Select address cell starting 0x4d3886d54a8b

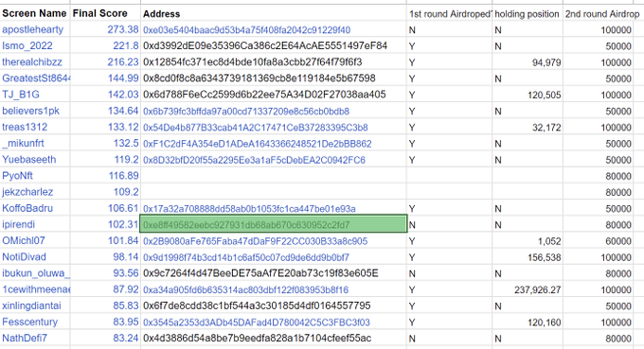pos(274,339)
